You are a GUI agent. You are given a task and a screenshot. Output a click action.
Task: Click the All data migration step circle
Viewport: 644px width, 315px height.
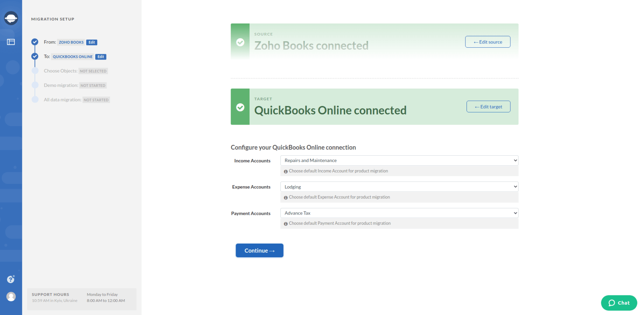point(35,99)
